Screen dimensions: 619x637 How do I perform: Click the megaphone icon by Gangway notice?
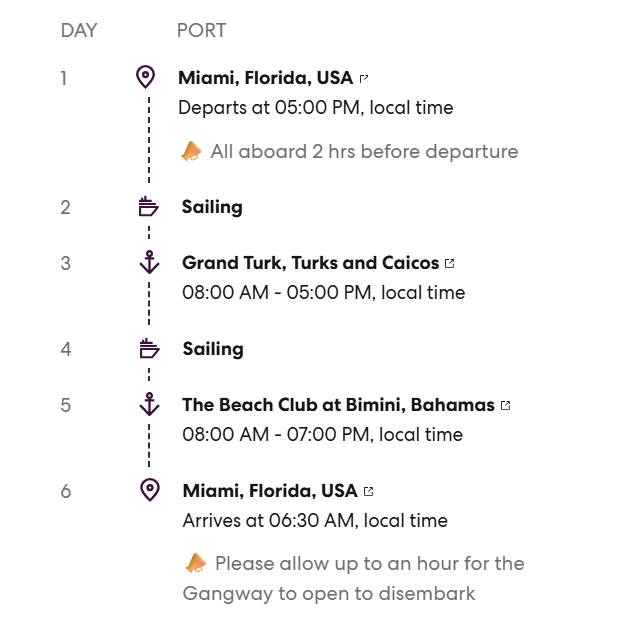(x=196, y=563)
